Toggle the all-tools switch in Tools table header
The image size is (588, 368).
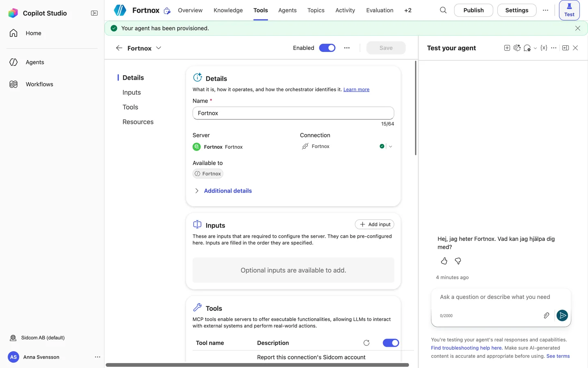click(x=391, y=343)
